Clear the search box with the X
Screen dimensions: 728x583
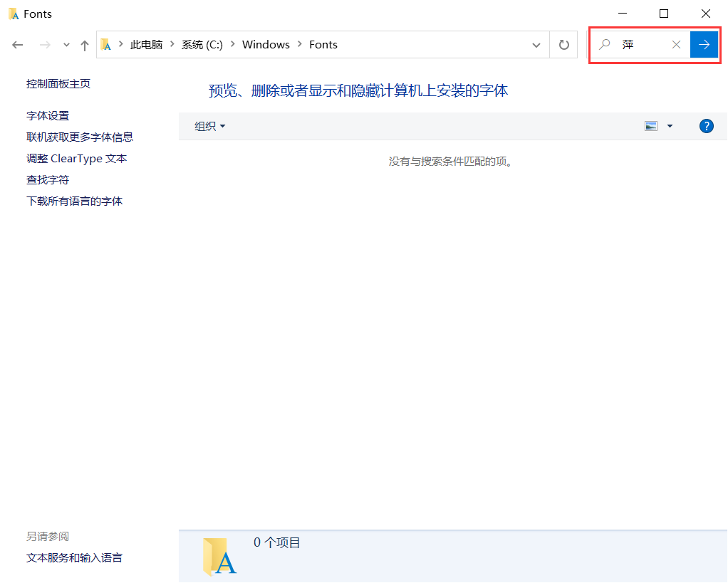point(675,44)
